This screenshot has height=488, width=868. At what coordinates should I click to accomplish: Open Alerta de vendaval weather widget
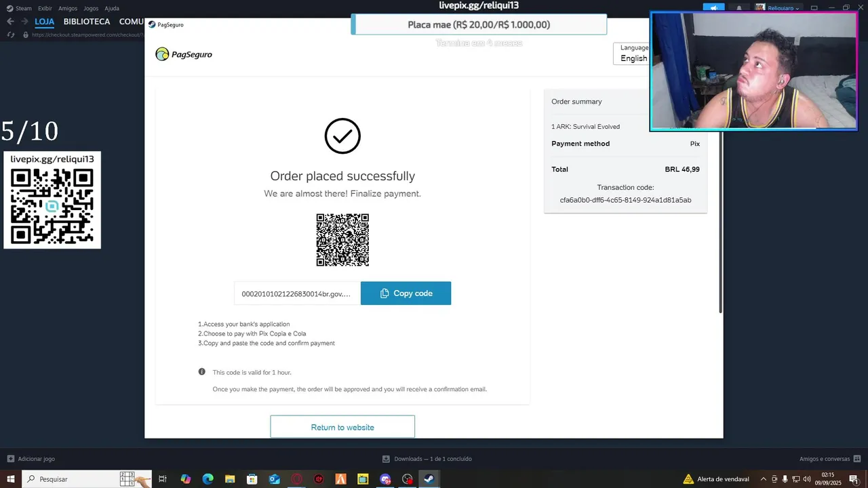coord(716,479)
